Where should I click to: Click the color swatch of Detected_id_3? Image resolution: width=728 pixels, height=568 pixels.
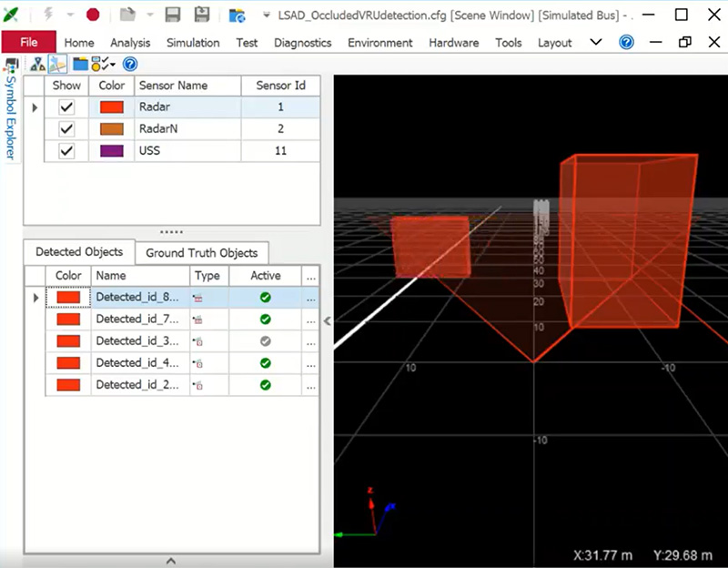(68, 341)
